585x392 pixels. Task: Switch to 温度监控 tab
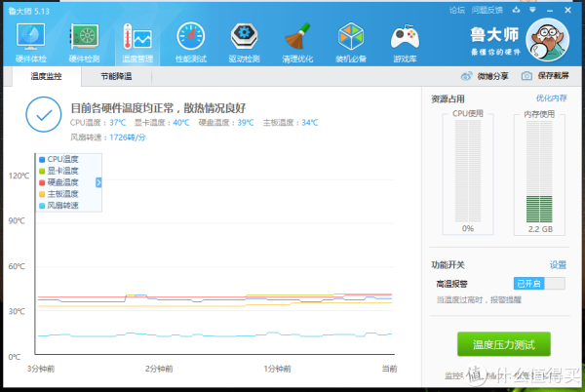point(46,76)
